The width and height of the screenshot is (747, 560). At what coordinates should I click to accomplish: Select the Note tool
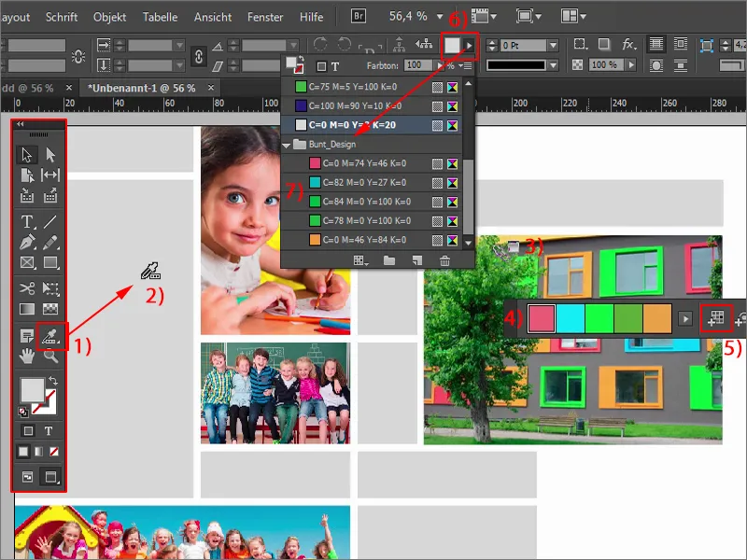click(27, 336)
